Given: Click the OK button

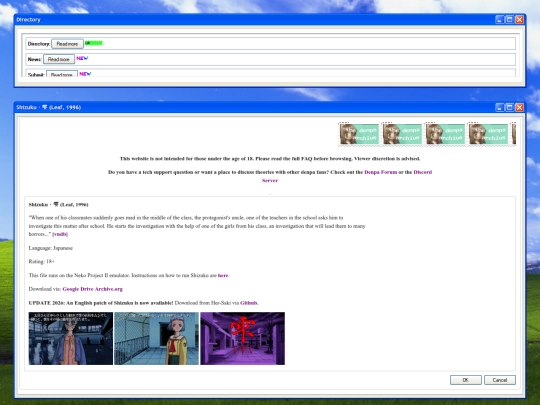Looking at the screenshot, I should 466,380.
